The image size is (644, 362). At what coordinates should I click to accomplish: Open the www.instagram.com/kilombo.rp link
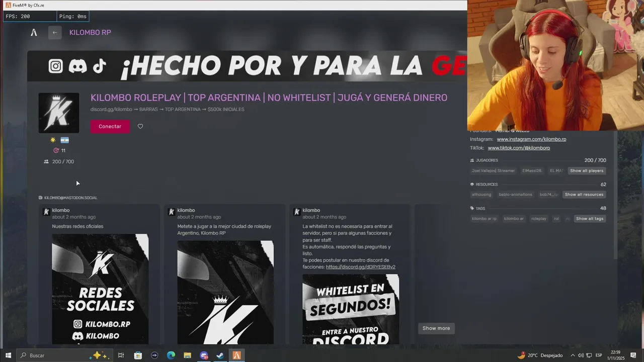tap(531, 139)
